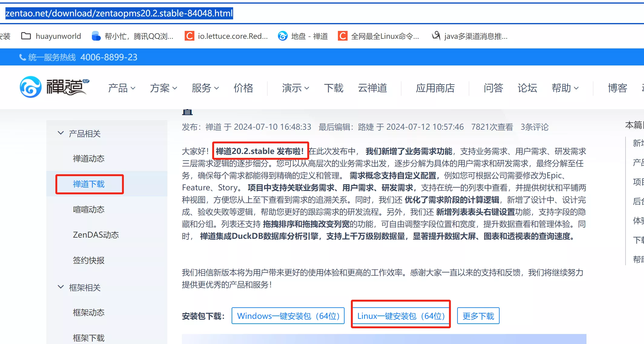Open the 帮小忙 腾讯QQ浏览器 bookmark icon
The image size is (644, 344).
96,36
